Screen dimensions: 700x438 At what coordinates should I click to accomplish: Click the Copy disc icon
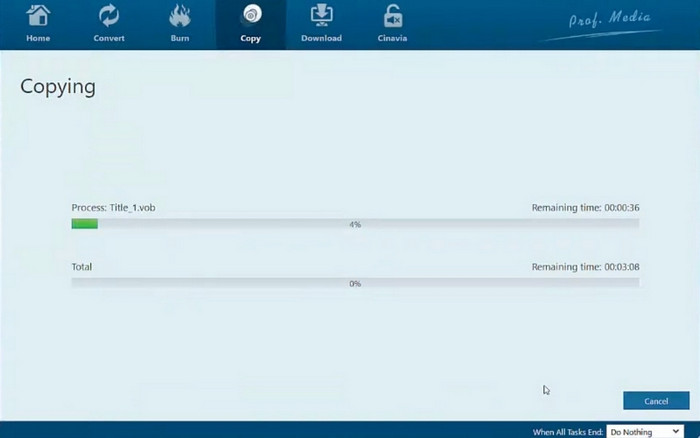[x=251, y=16]
